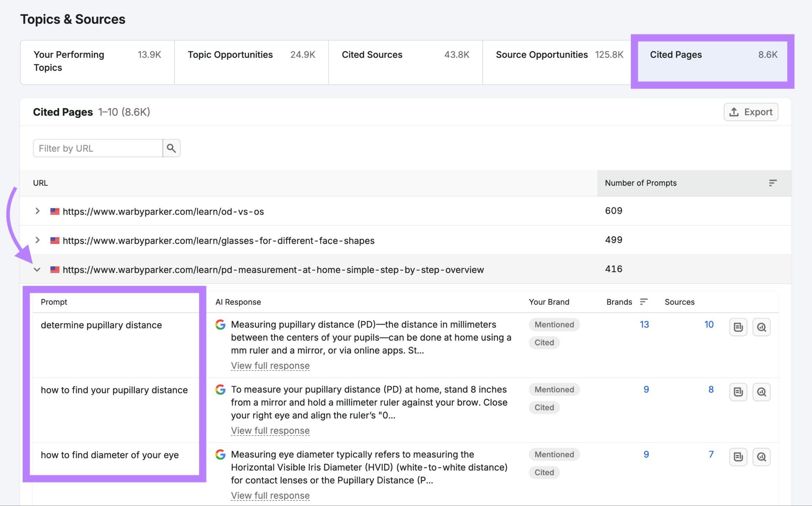Viewport: 812px width, 506px height.
Task: Switch to Topic Opportunities tab
Action: [x=251, y=62]
